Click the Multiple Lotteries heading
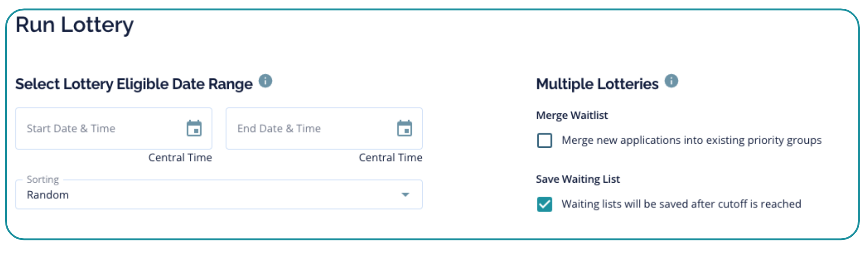The height and width of the screenshot is (273, 868). [x=597, y=84]
